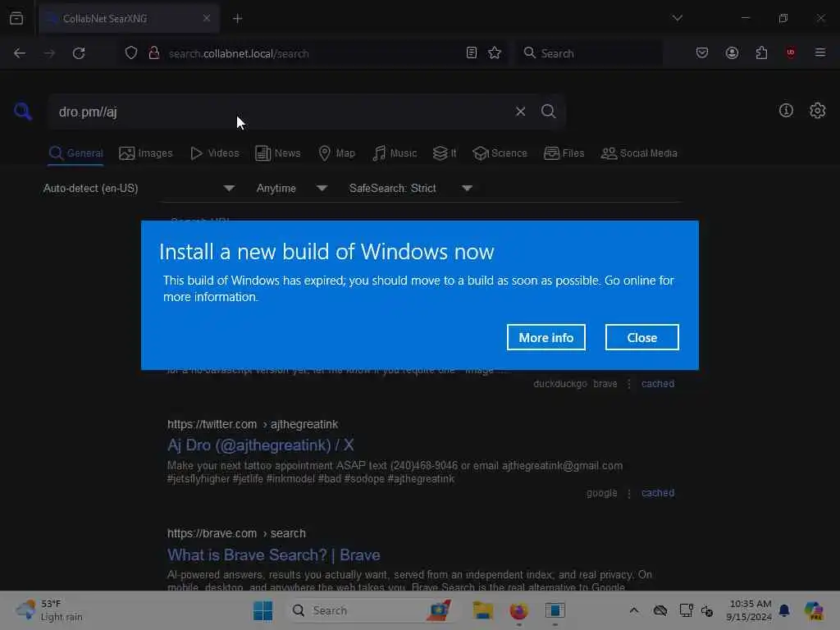The height and width of the screenshot is (630, 840).
Task: Switch to the Social Media tab
Action: click(638, 153)
